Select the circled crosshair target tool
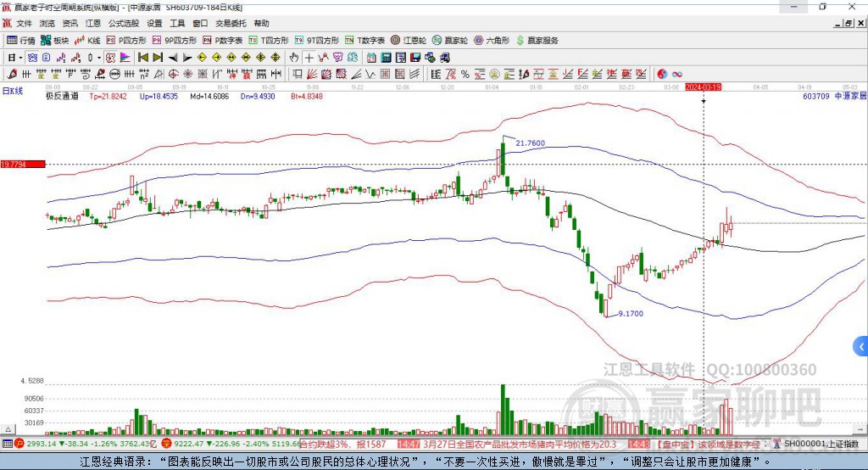Screen dimensions: 868x470 (173, 74)
